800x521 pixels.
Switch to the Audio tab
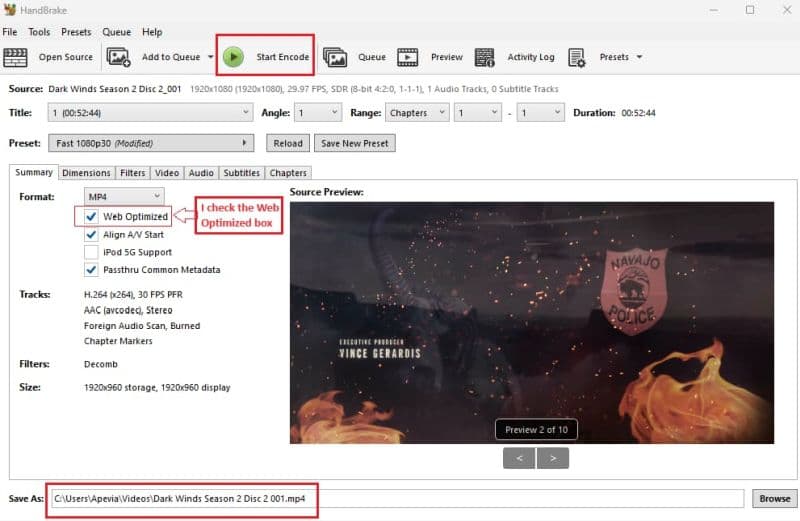pyautogui.click(x=201, y=173)
